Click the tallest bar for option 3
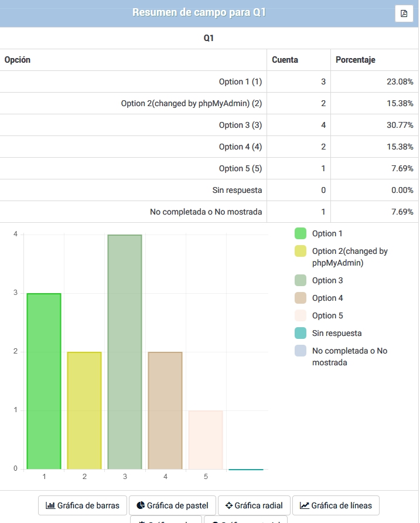420x523 pixels. [125, 352]
